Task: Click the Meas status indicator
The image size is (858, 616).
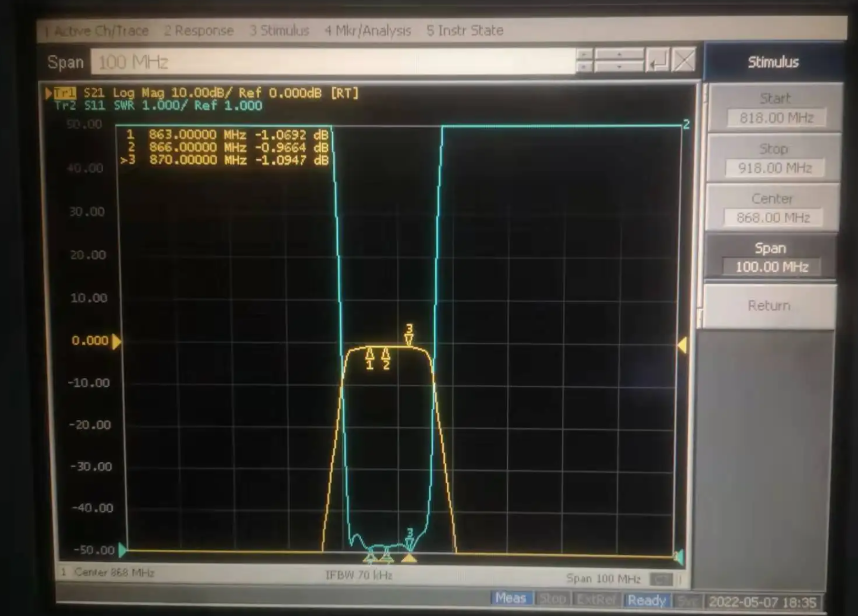Action: pyautogui.click(x=510, y=599)
